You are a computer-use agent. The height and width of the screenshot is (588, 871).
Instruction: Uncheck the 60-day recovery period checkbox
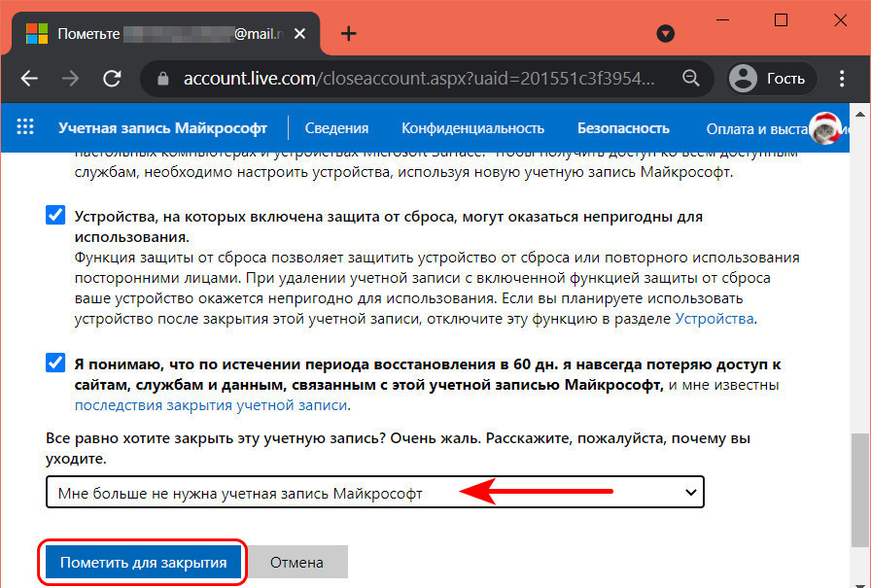[55, 363]
